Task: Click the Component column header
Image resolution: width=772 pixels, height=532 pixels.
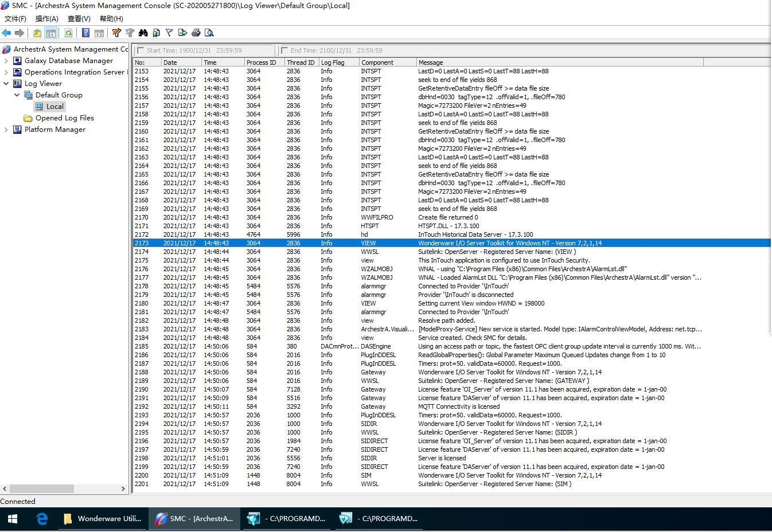Action: point(387,62)
